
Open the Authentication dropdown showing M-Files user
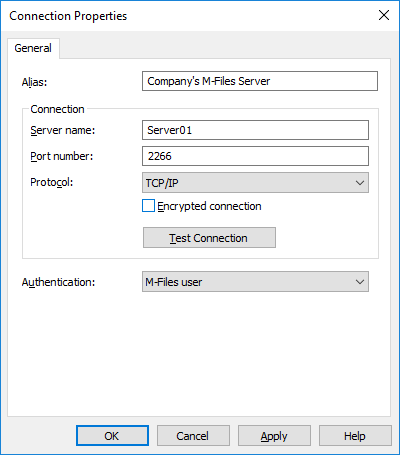coord(255,282)
